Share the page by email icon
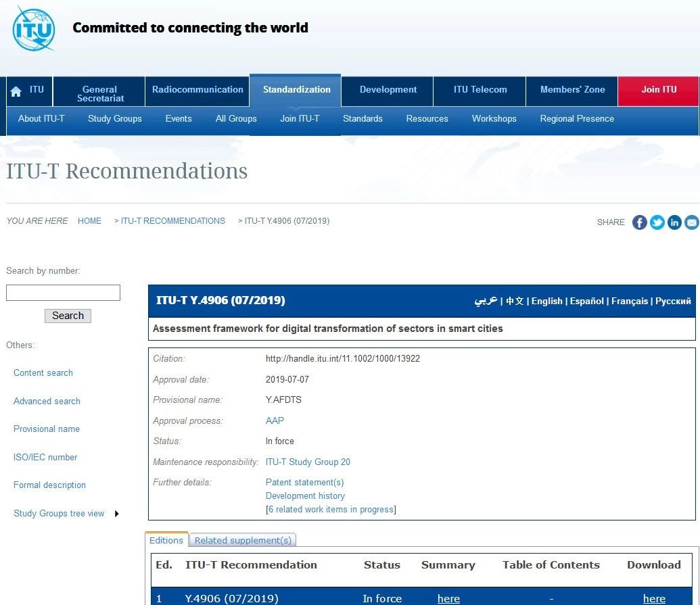The image size is (700, 605). [692, 222]
